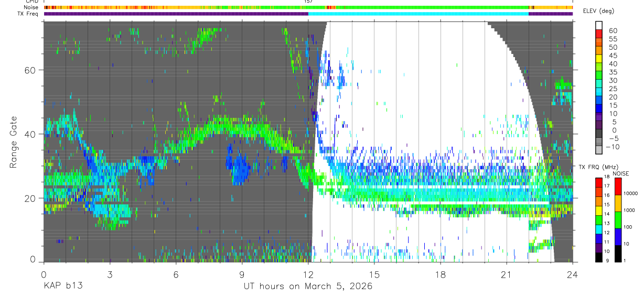Click the 1 label at NOISE scale bottom

click(x=625, y=260)
